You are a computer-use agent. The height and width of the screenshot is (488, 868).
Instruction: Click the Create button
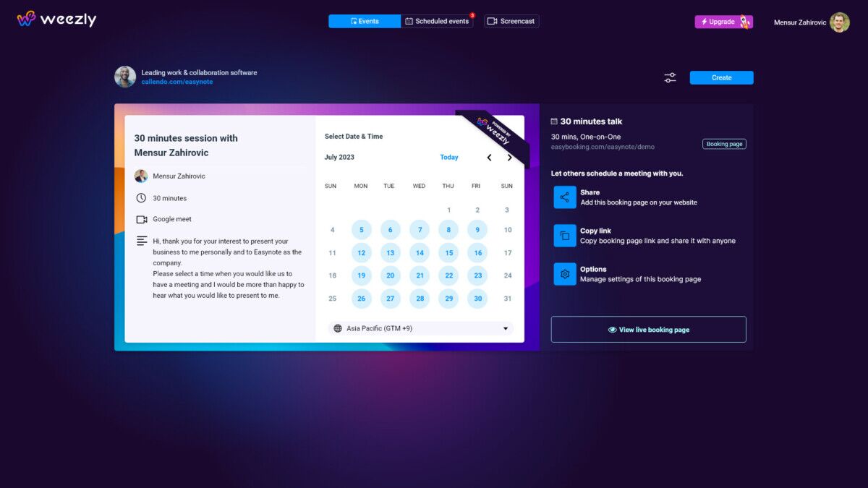[x=721, y=77]
